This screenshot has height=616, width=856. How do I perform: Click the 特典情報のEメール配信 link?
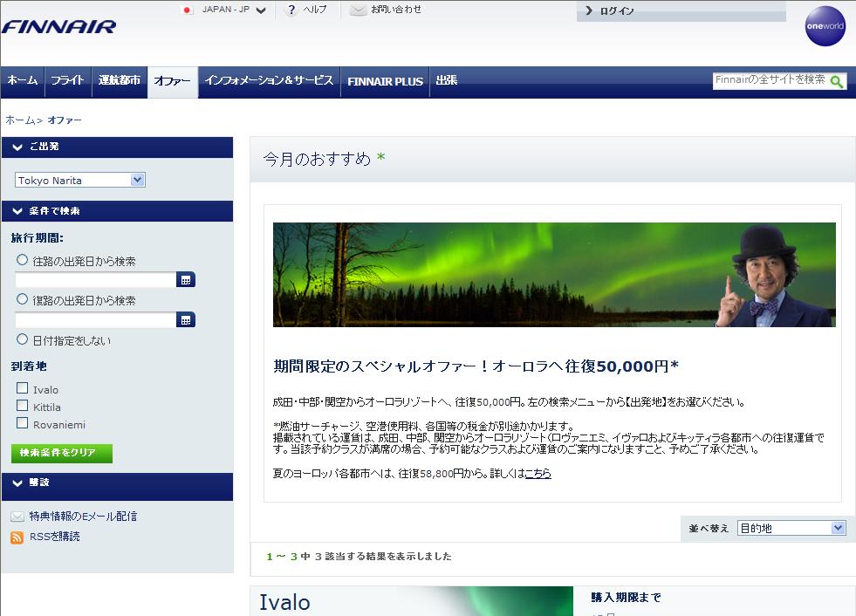(83, 516)
